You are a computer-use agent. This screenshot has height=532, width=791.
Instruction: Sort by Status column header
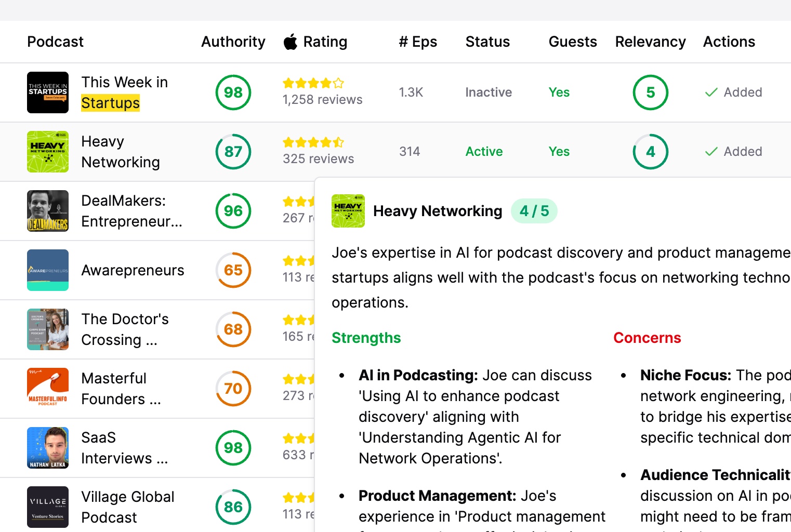point(487,42)
